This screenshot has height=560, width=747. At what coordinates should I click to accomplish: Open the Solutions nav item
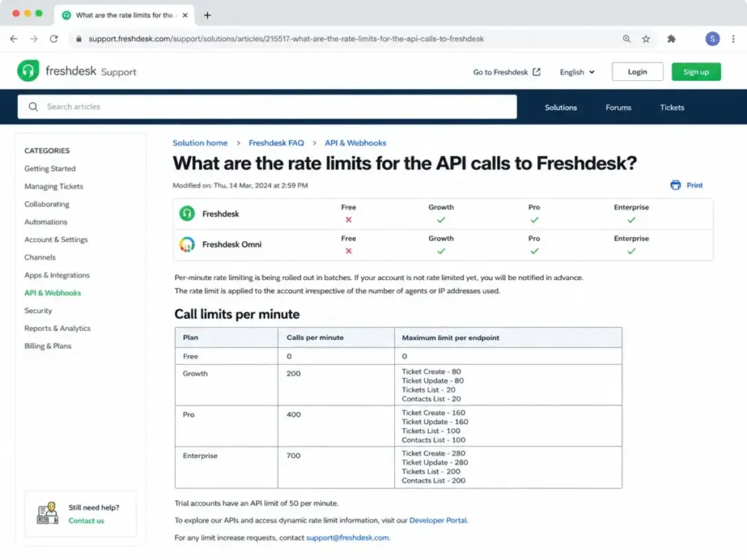(561, 108)
